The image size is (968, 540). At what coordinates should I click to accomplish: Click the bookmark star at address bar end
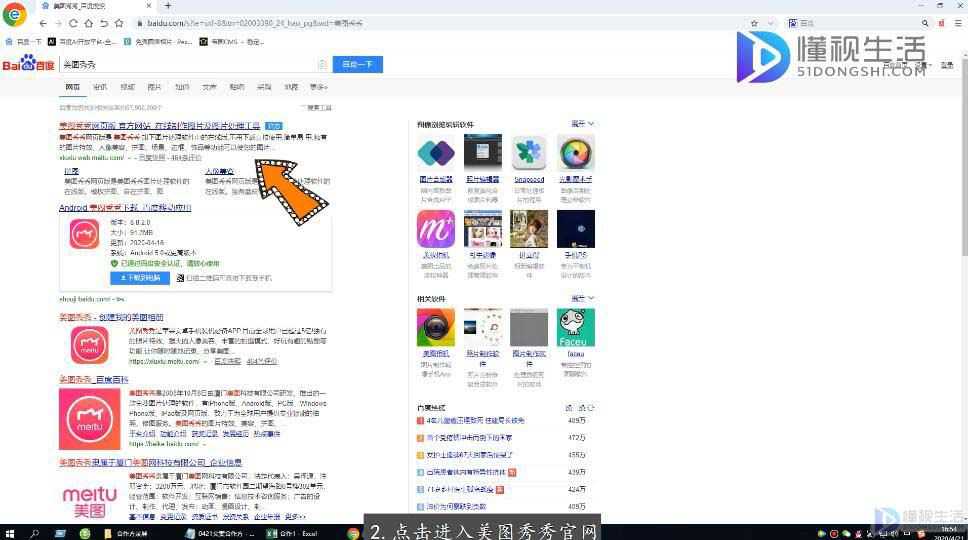(x=754, y=23)
